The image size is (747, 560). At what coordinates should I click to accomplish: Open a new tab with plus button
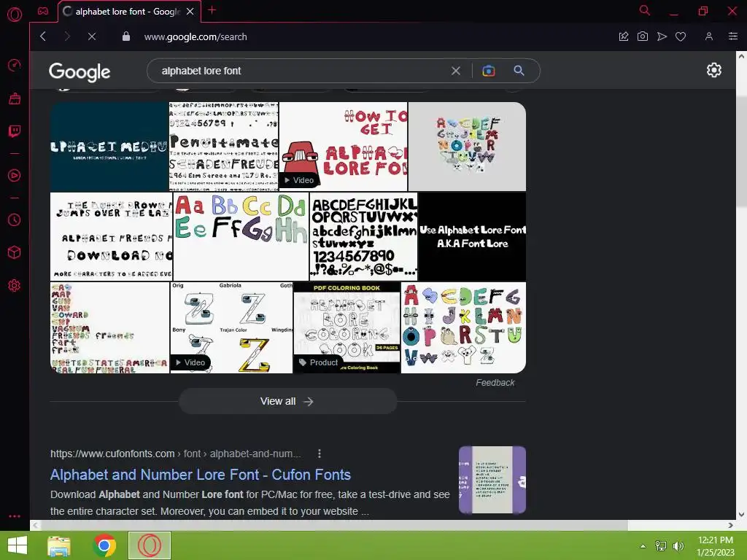212,10
